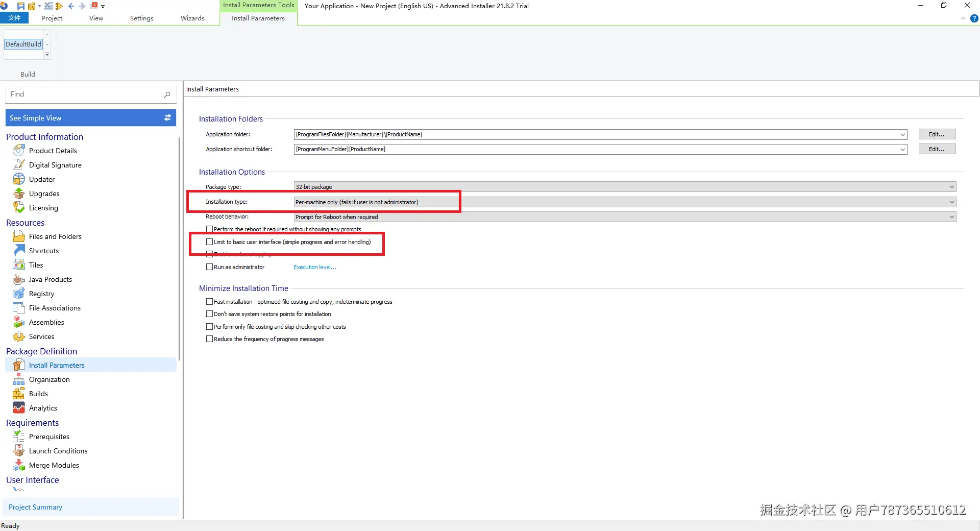Switch to the View ribbon tab
Image resolution: width=980 pixels, height=531 pixels.
[x=96, y=18]
